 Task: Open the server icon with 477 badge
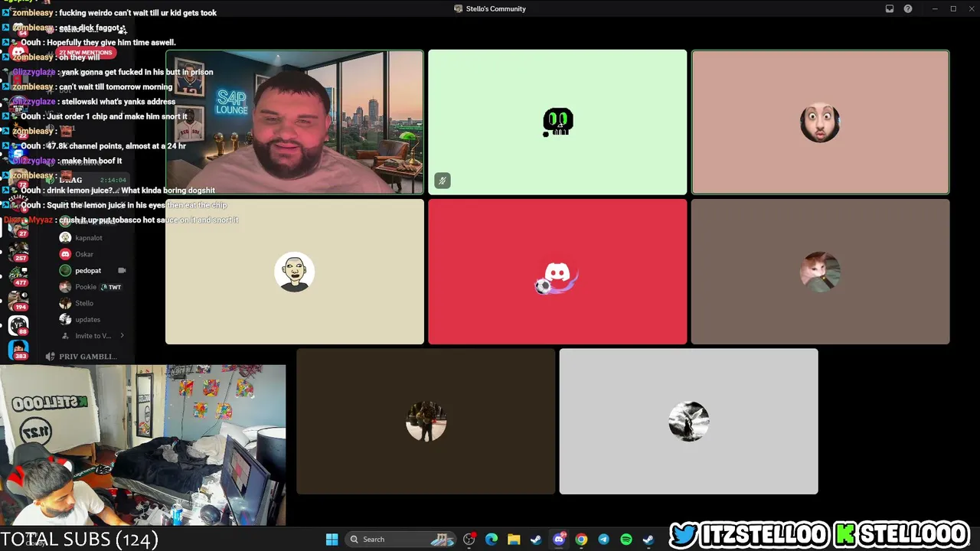click(x=18, y=275)
